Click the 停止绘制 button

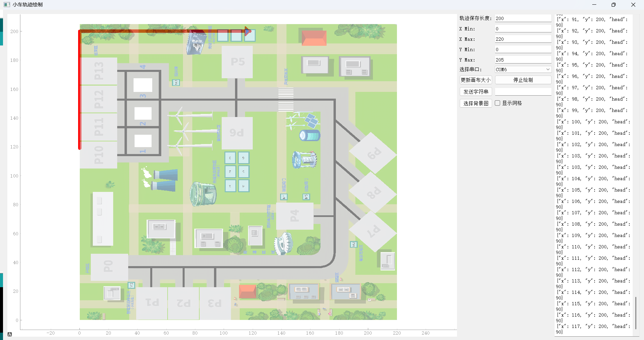click(523, 80)
